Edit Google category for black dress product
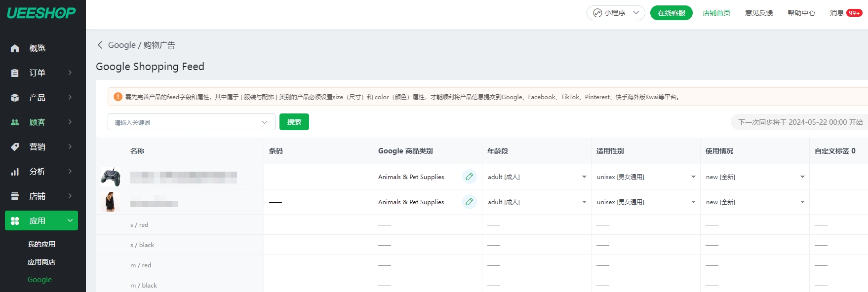 click(x=470, y=202)
